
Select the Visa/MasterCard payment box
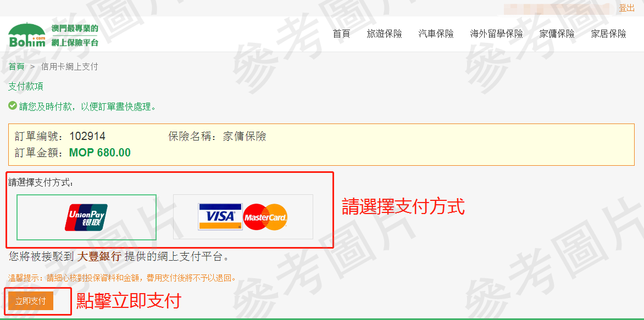(x=243, y=217)
